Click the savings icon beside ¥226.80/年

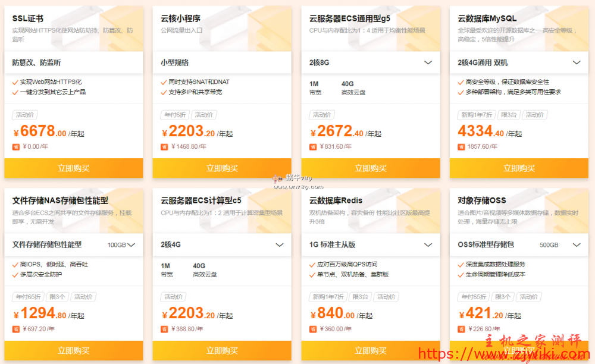[461, 329]
